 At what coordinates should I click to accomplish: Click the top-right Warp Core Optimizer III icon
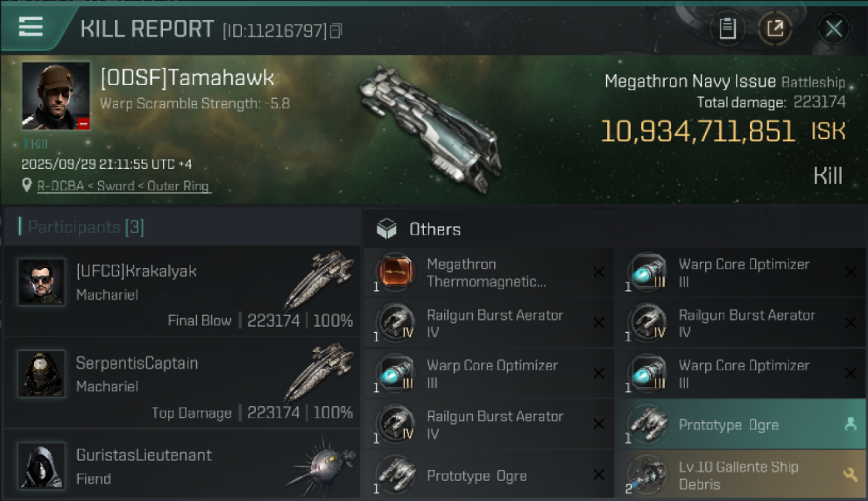point(647,272)
